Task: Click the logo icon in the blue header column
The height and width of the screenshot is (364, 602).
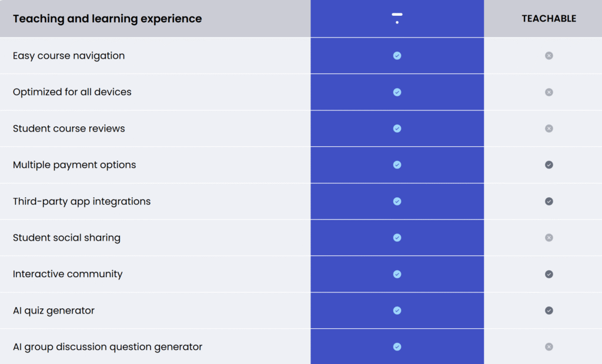Action: pos(397,18)
